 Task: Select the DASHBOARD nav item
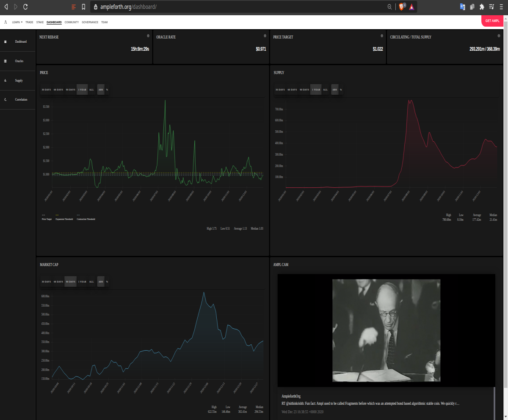(54, 22)
